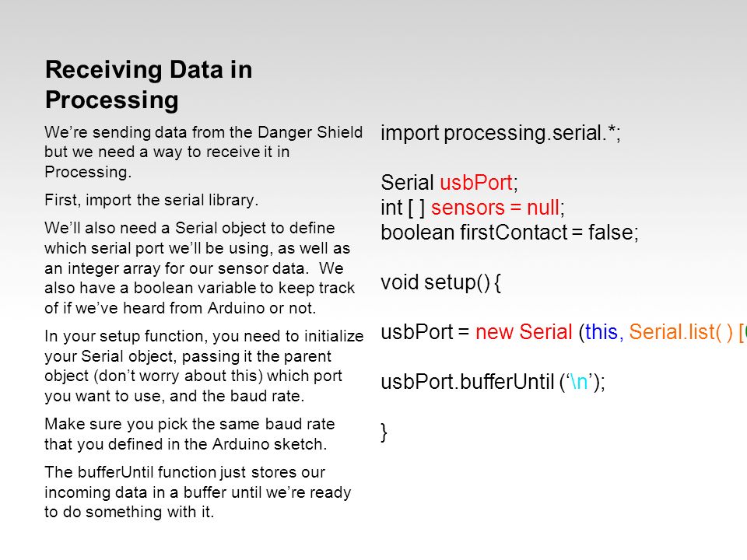Click the word "Serial" before usbPort declaration
Image resolution: width=747 pixels, height=560 pixels.
coord(407,182)
